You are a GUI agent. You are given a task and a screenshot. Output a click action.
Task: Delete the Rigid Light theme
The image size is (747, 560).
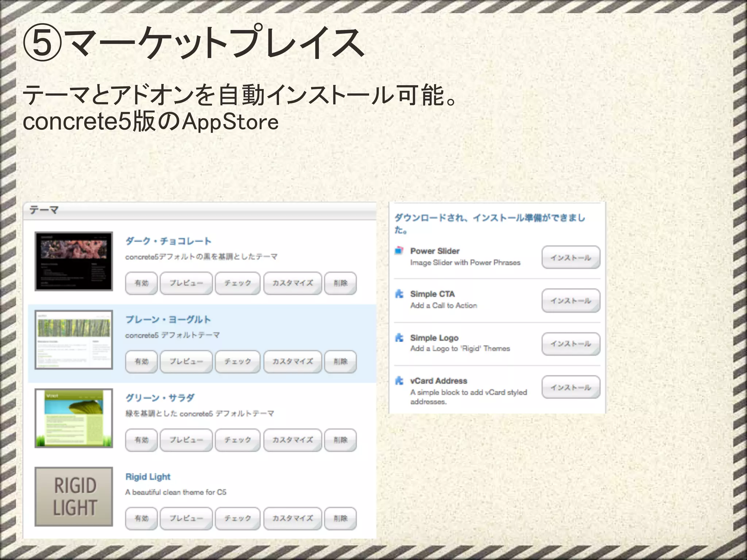click(340, 518)
